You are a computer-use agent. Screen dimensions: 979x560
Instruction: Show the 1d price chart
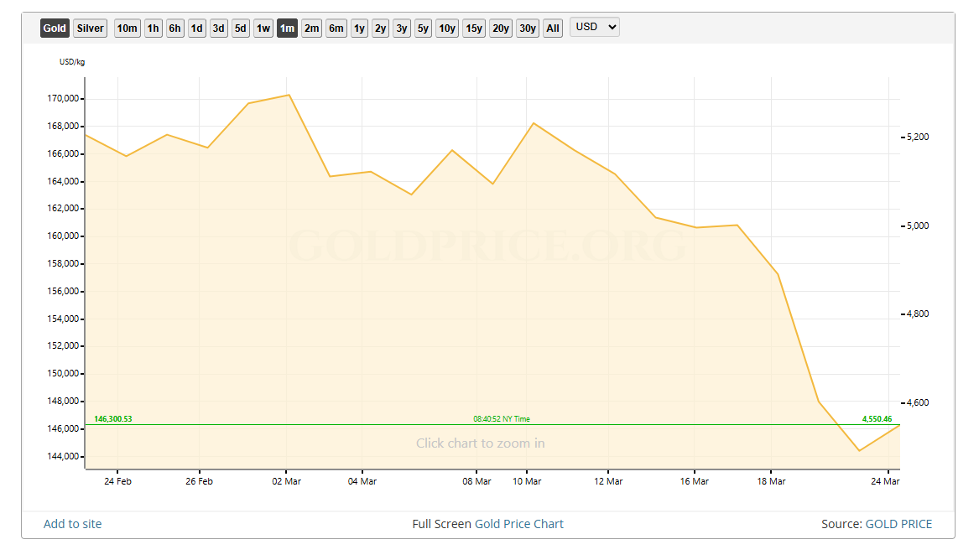[x=196, y=29]
